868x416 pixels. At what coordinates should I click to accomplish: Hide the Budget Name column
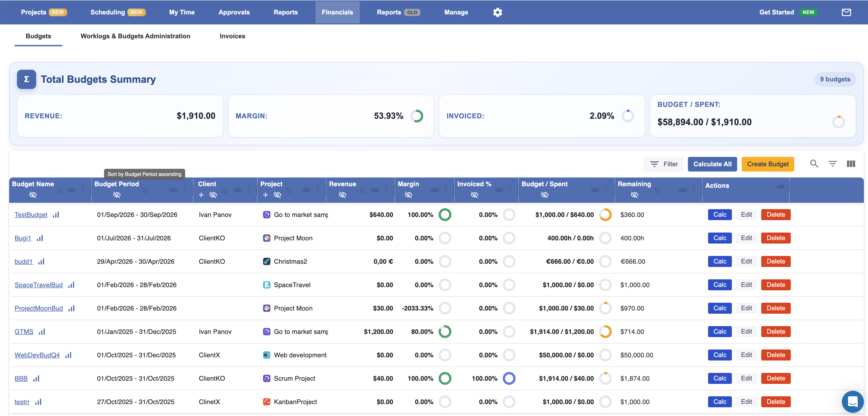click(33, 195)
